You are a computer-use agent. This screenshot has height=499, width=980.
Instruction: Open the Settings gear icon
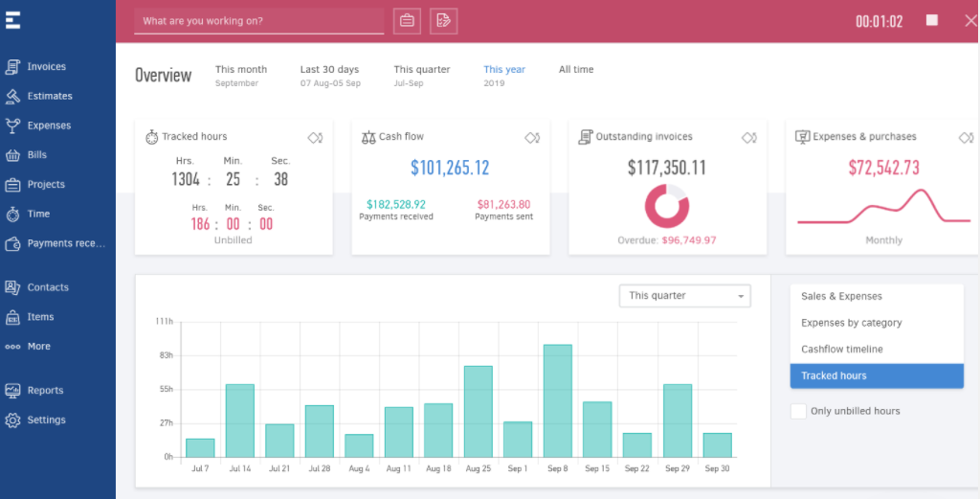point(12,420)
